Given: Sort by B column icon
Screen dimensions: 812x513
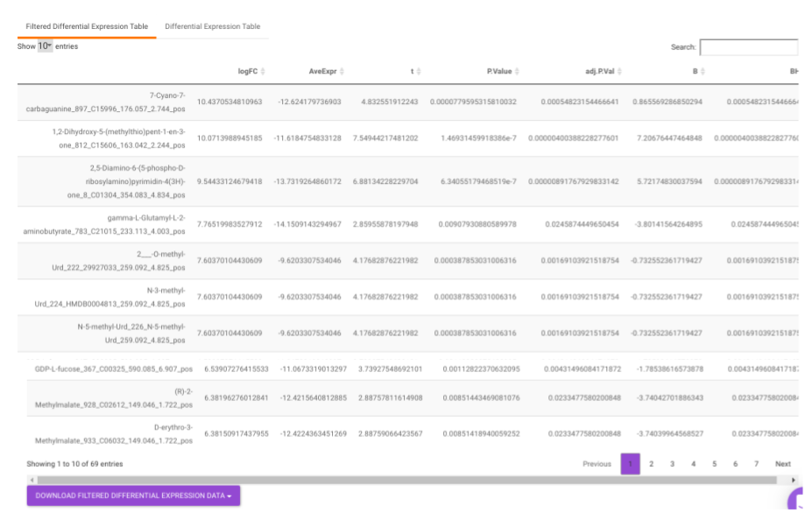Looking at the screenshot, I should 703,72.
